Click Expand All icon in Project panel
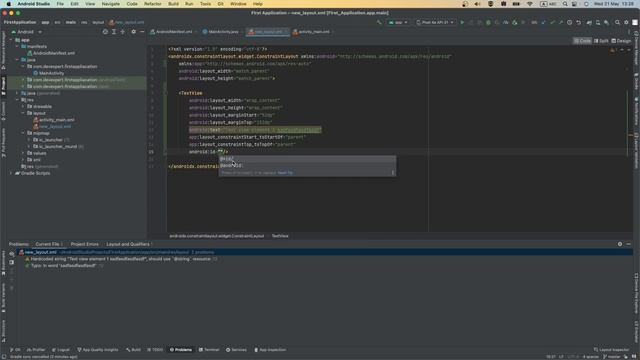This screenshot has width=640, height=360. pos(114,31)
